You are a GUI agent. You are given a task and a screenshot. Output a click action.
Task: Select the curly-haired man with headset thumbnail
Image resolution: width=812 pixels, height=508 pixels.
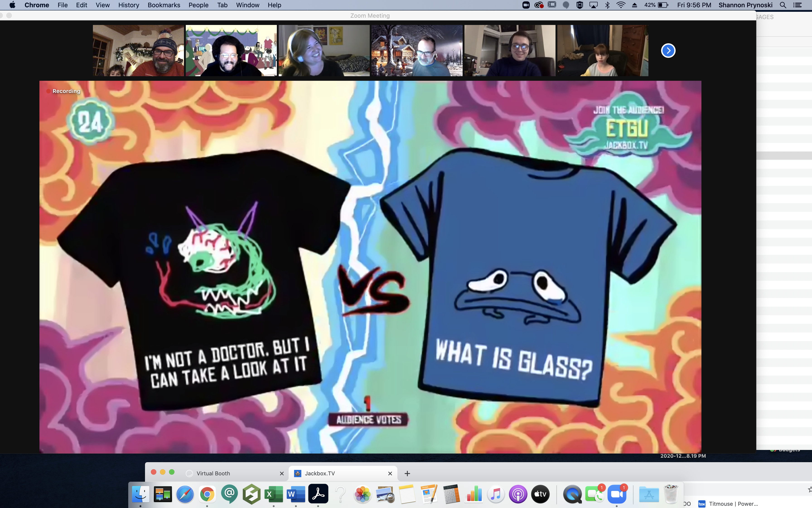click(231, 50)
